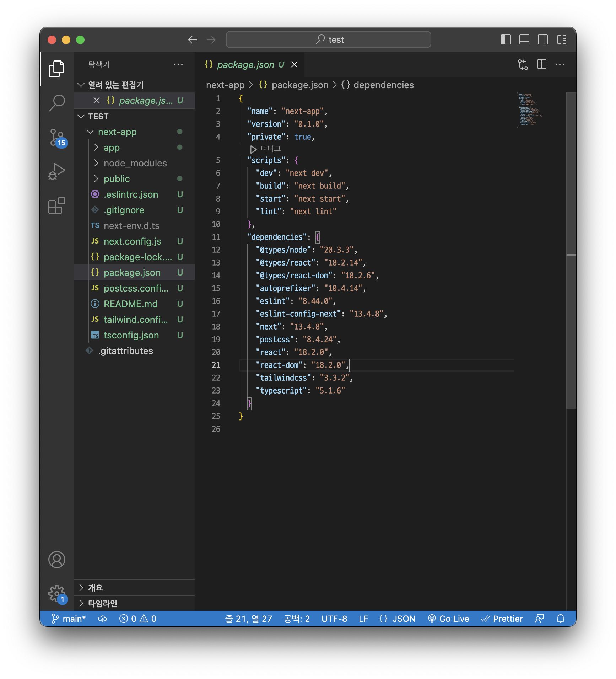This screenshot has height=679, width=616.
Task: Open next.config.js file
Action: (x=134, y=241)
